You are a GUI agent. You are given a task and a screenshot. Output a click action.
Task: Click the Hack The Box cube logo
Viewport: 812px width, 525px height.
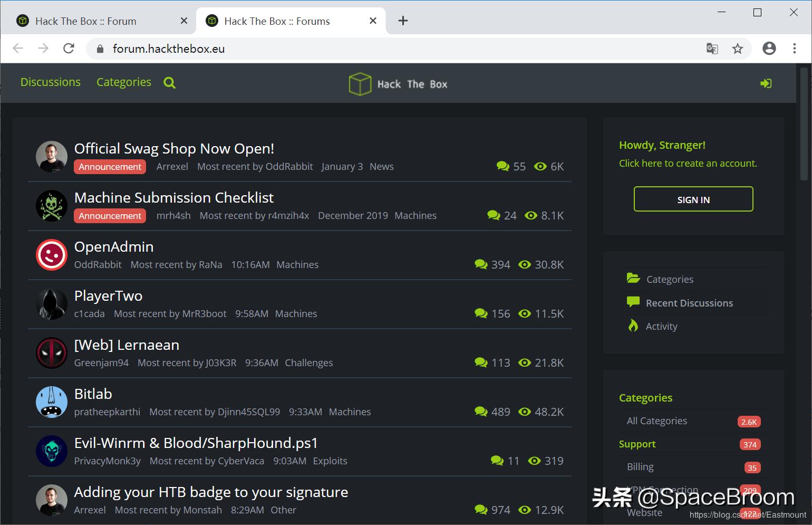click(361, 83)
